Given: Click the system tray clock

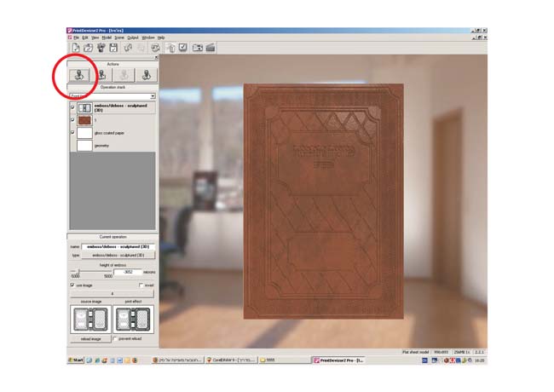Looking at the screenshot, I should 480,360.
